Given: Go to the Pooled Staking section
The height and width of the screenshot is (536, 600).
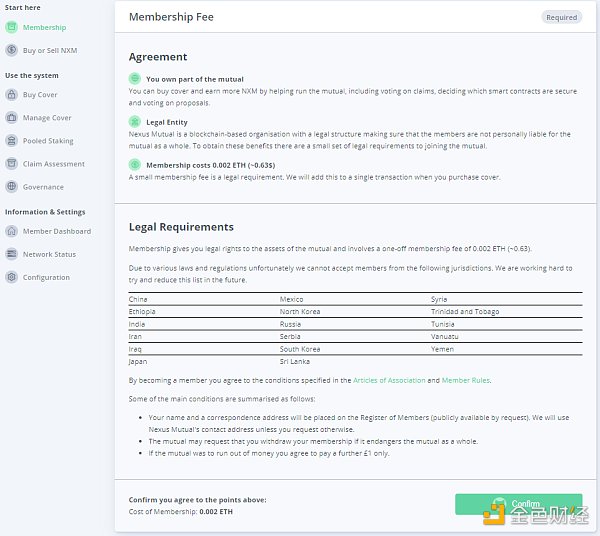Looking at the screenshot, I should click(x=48, y=141).
